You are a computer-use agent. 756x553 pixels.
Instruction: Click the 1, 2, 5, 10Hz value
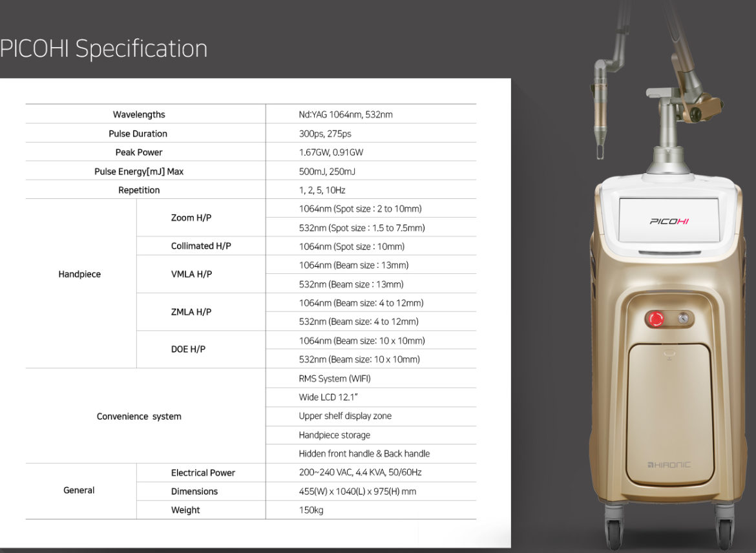322,190
